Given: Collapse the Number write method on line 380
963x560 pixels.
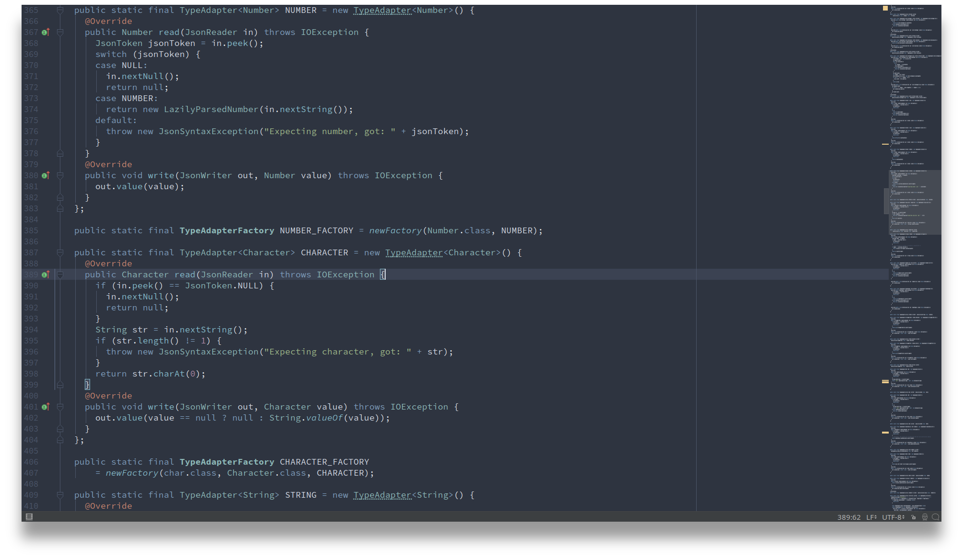Looking at the screenshot, I should pos(60,175).
